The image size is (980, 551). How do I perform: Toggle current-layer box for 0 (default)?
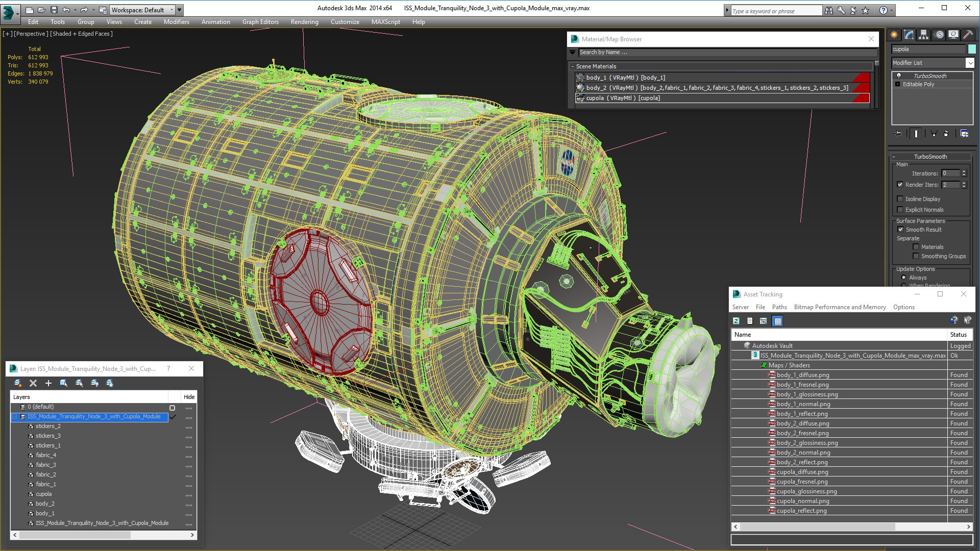click(x=172, y=408)
